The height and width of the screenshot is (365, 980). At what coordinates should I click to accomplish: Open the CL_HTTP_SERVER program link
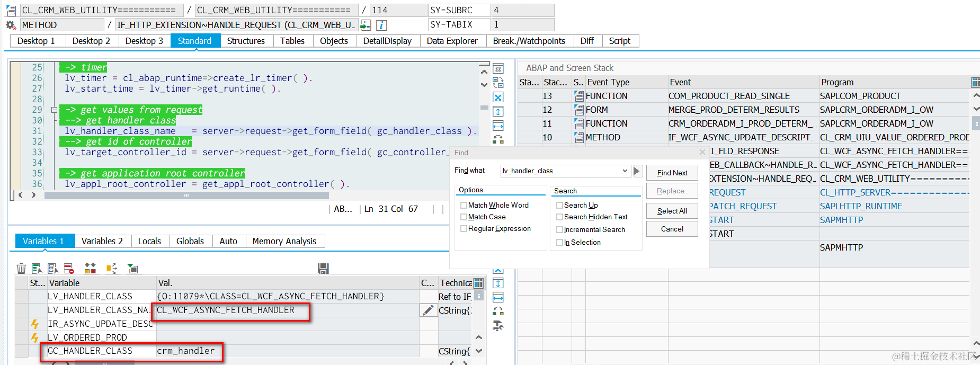[x=894, y=192]
